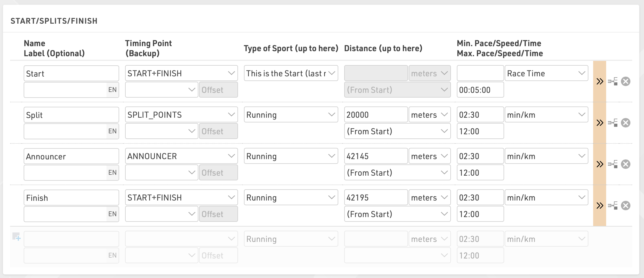Delete the Start row with X icon
This screenshot has width=644, height=278.
pyautogui.click(x=625, y=81)
